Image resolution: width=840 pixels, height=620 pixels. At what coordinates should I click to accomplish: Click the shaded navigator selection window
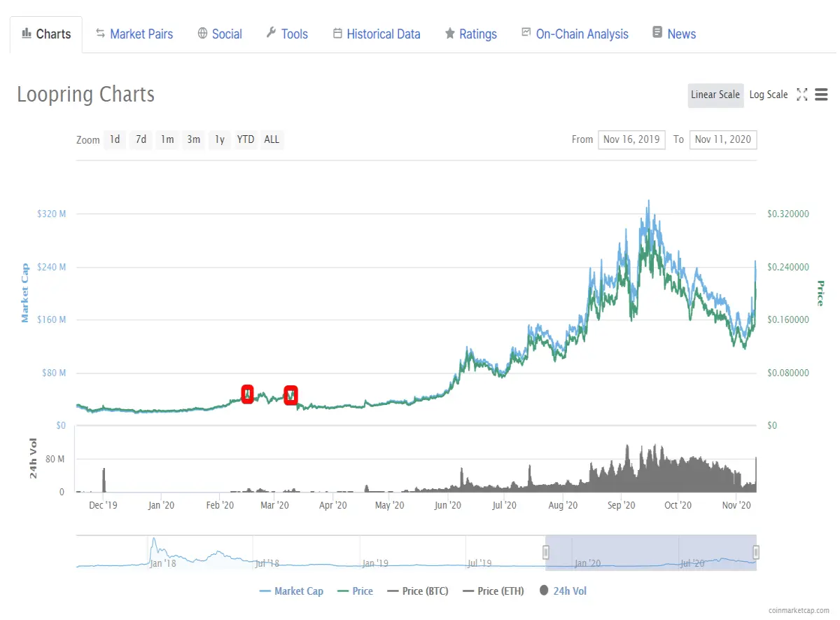(x=651, y=553)
